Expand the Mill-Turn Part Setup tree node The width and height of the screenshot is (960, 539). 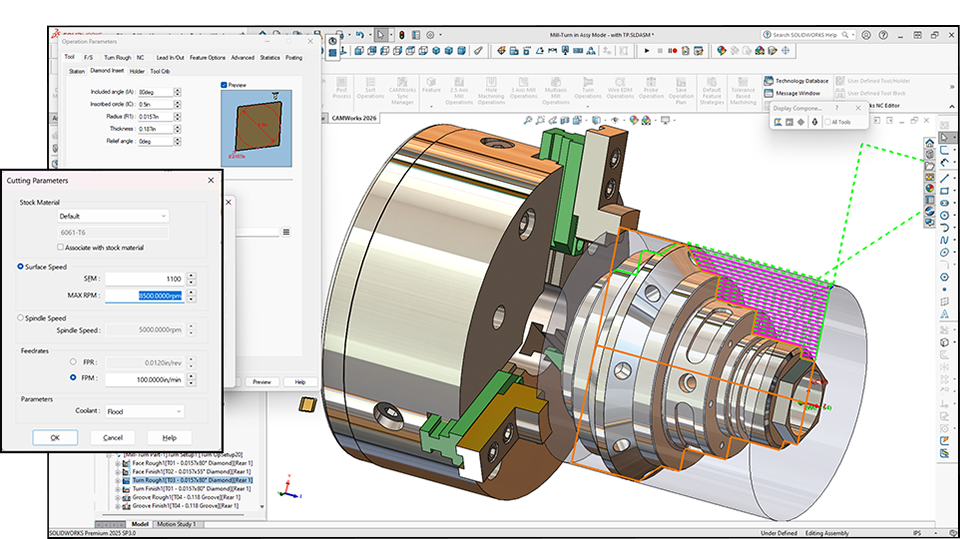coord(111,455)
